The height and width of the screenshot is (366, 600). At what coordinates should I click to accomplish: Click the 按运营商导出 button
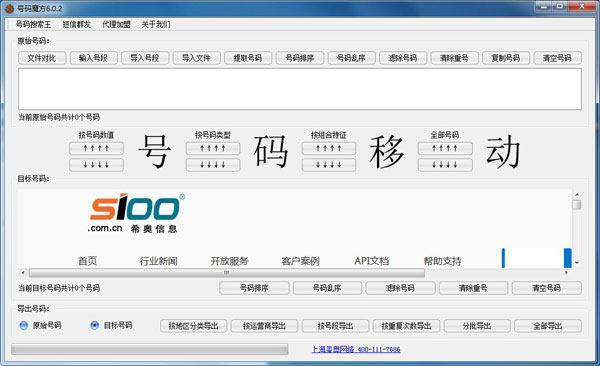point(264,326)
